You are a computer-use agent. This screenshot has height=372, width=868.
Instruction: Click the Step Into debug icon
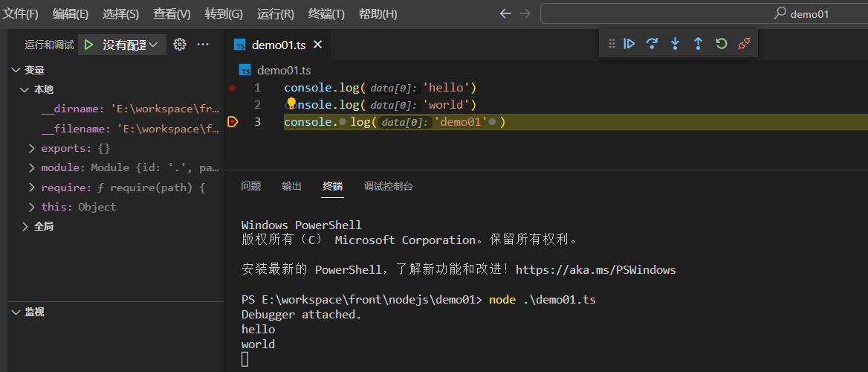point(675,44)
